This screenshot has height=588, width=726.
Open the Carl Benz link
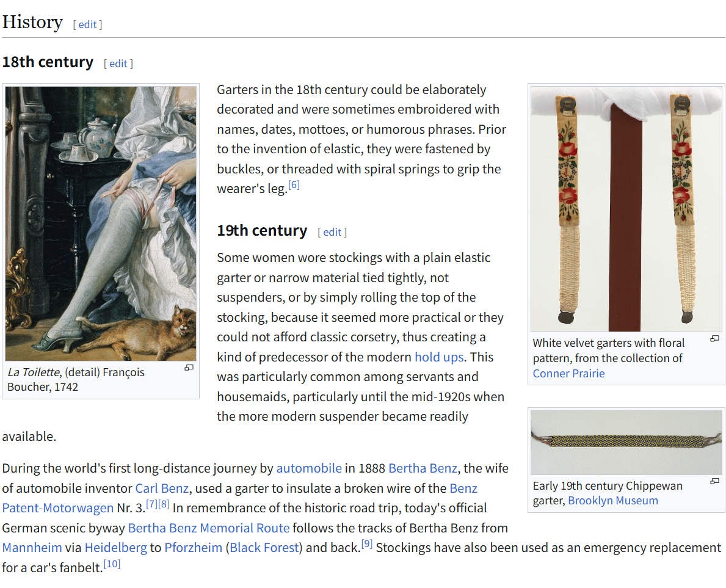tap(162, 488)
